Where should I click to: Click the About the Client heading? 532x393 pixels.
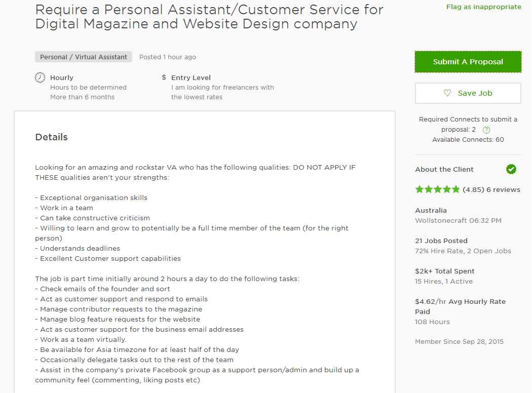[444, 169]
